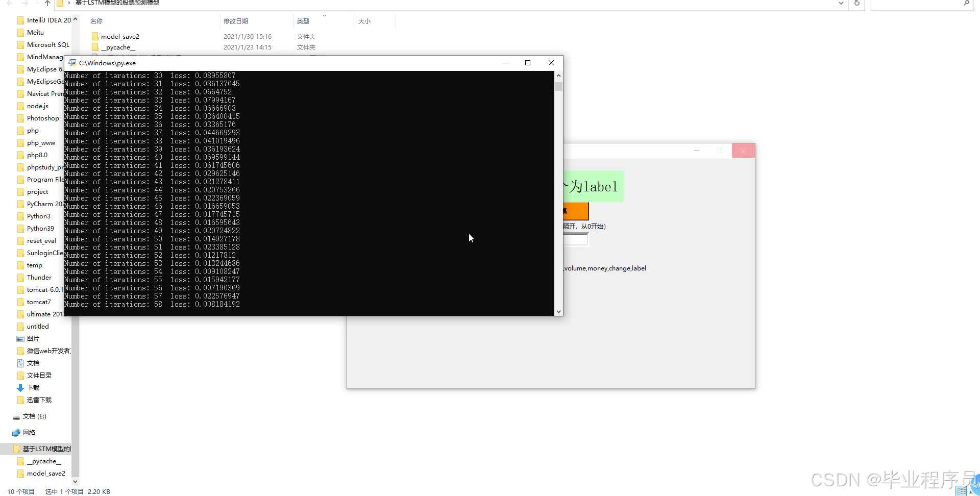The image size is (980, 496).
Task: Open the temp folder in navigation pane
Action: 30,265
